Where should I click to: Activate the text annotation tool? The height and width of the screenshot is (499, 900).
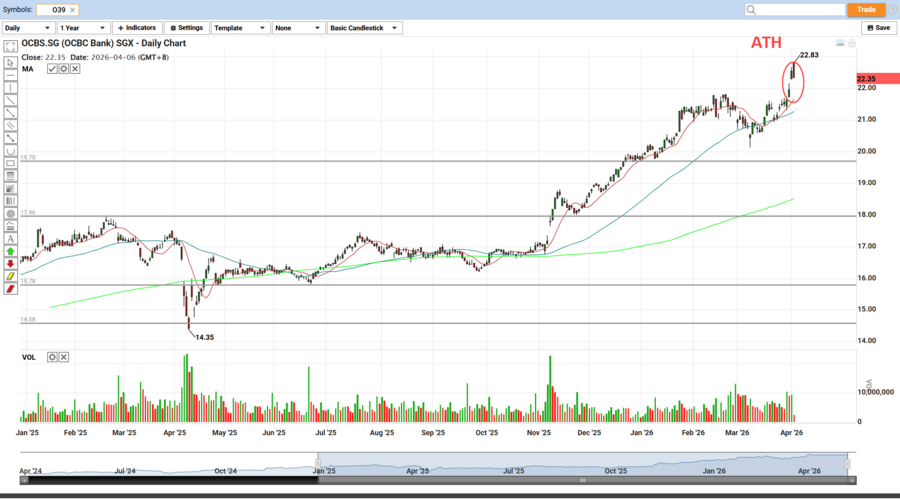tap(10, 239)
